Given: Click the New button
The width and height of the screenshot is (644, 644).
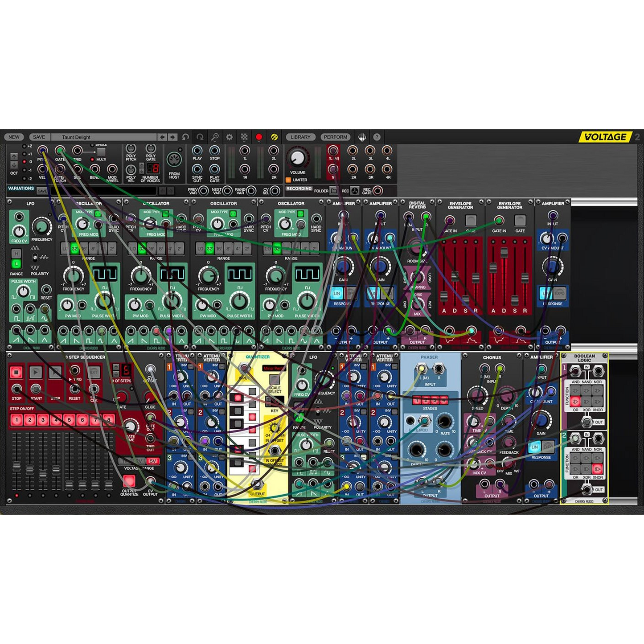Looking at the screenshot, I should pyautogui.click(x=14, y=137).
